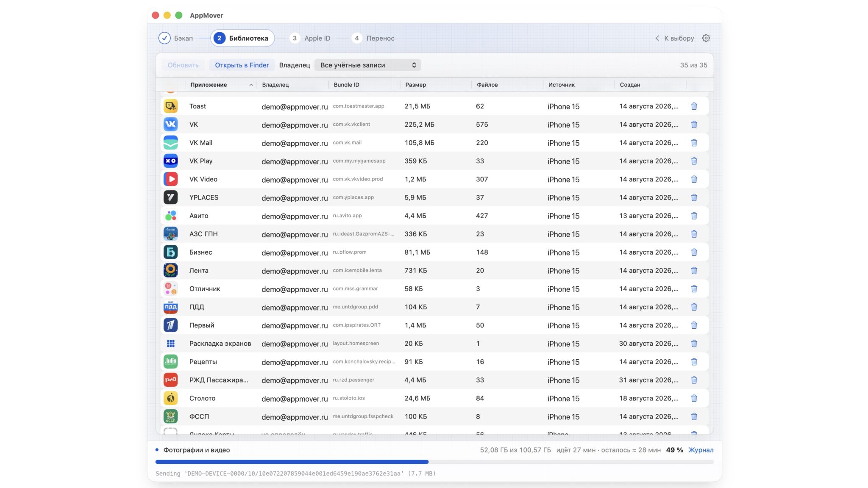868x488 pixels.
Task: Open settings via the gear icon
Action: [x=706, y=38]
